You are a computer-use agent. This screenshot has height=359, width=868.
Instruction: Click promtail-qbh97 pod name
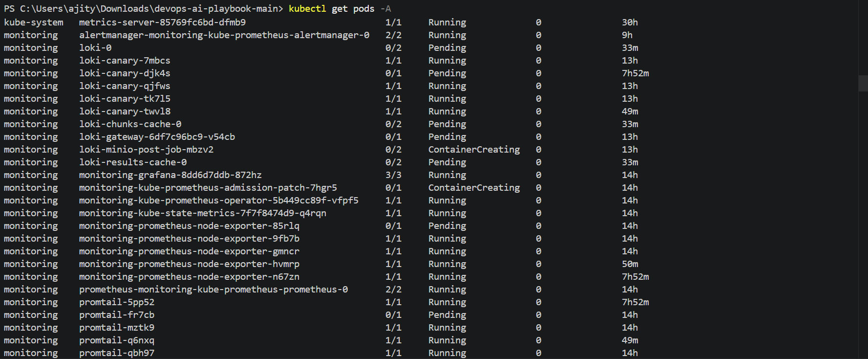(117, 353)
